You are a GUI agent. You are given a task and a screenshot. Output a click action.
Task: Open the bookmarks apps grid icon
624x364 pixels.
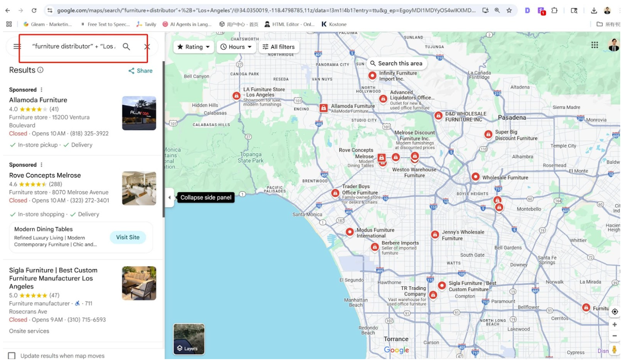pyautogui.click(x=9, y=24)
